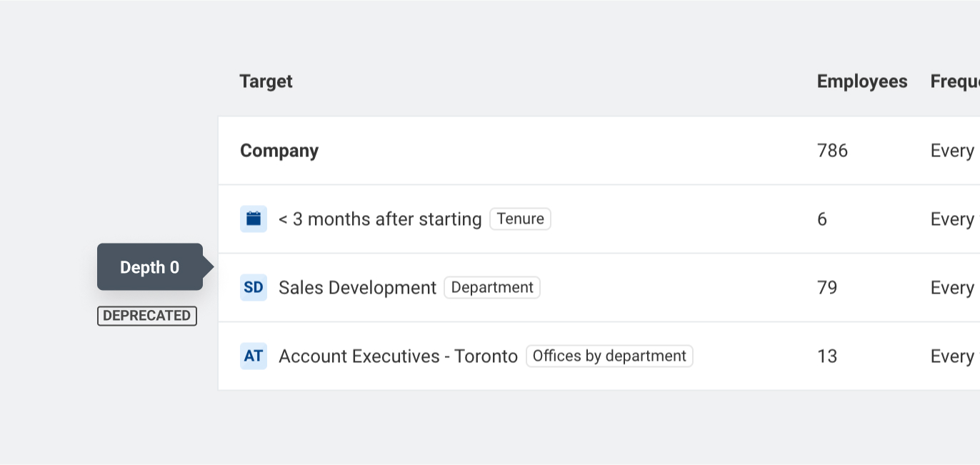Click the SD avatar icon
The image size is (980, 465).
point(254,287)
